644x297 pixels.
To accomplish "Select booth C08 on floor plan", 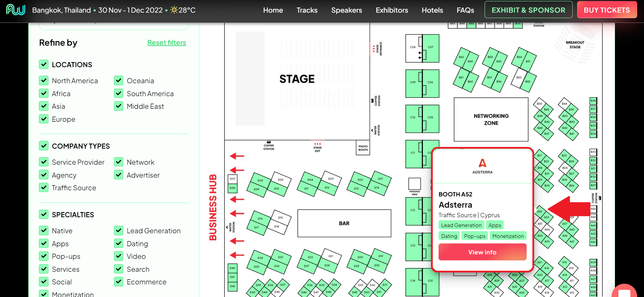I will tap(414, 48).
